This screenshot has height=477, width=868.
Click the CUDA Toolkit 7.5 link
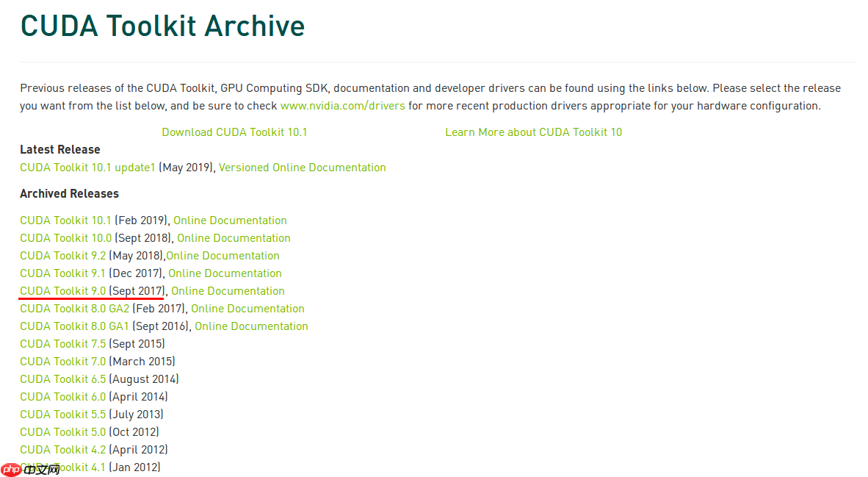pos(62,344)
